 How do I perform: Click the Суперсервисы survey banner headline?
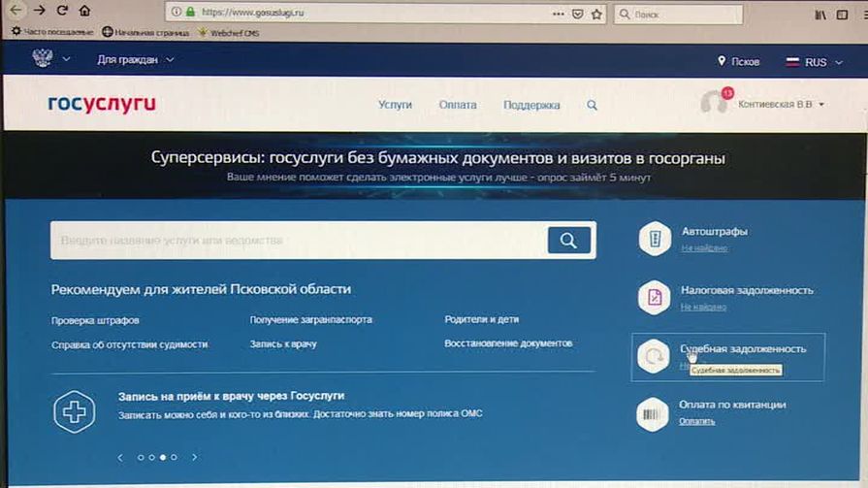coord(437,158)
